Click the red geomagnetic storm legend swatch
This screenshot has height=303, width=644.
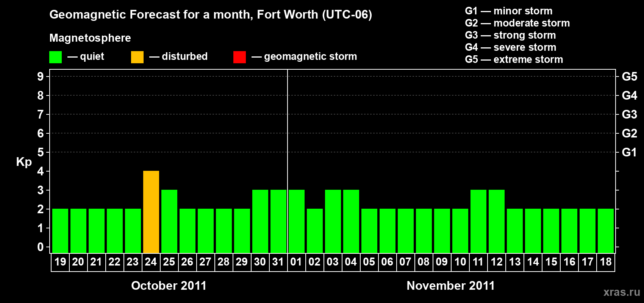pos(239,57)
